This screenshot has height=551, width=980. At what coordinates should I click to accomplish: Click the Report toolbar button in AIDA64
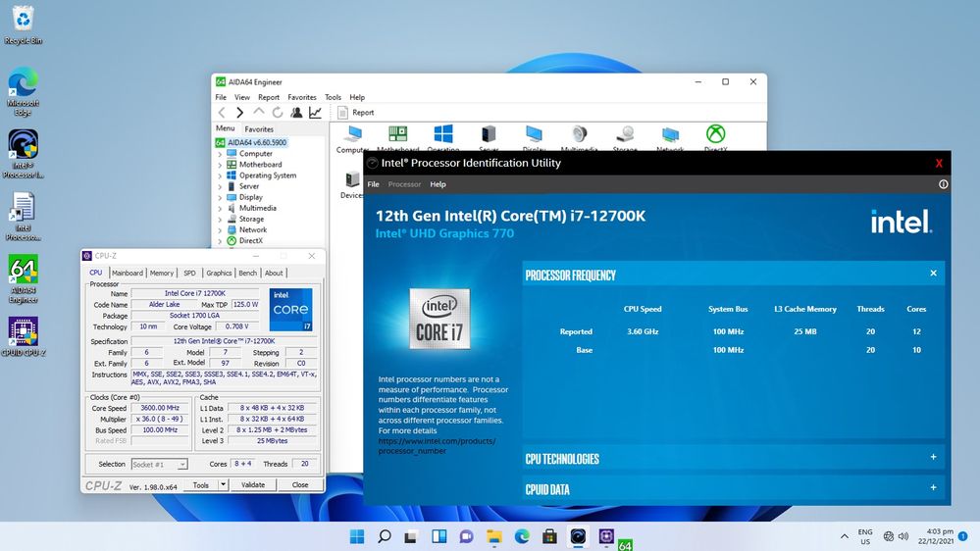pos(356,113)
